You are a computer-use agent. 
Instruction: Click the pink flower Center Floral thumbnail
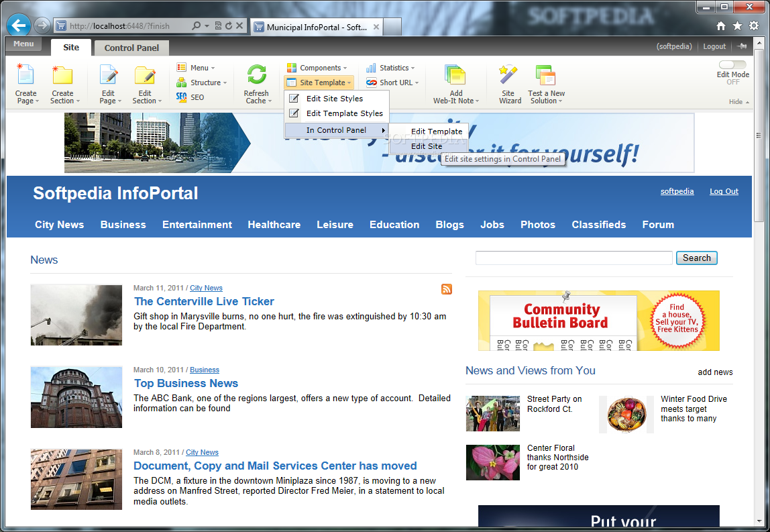pos(492,462)
